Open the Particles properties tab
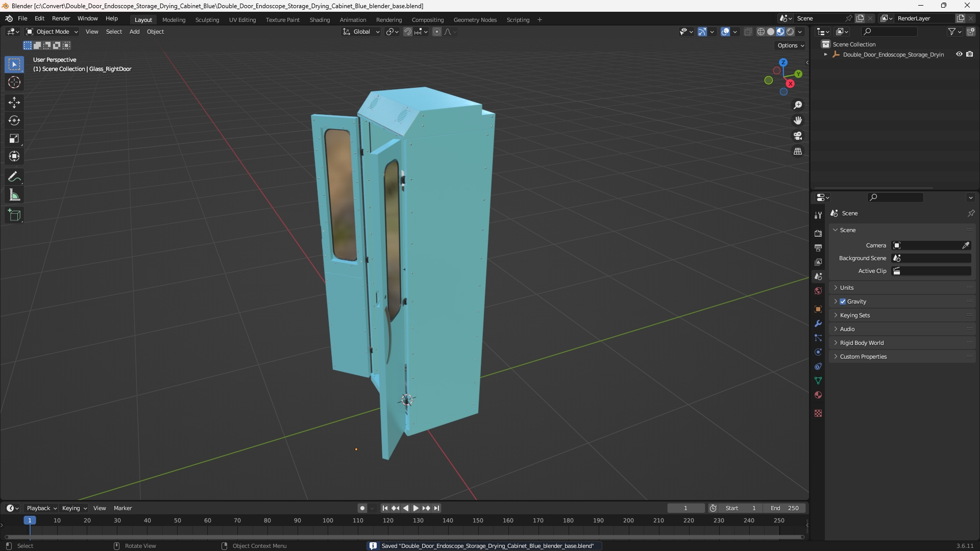 [818, 338]
